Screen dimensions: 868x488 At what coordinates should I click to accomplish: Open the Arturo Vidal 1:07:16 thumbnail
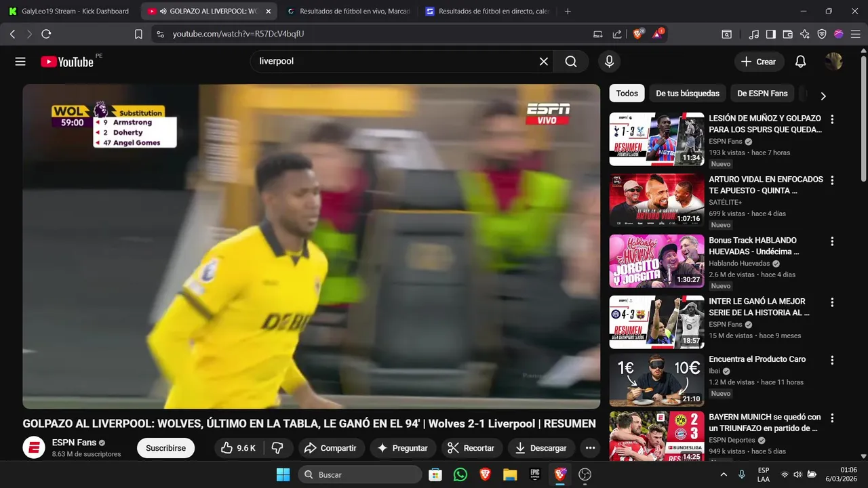coord(656,200)
